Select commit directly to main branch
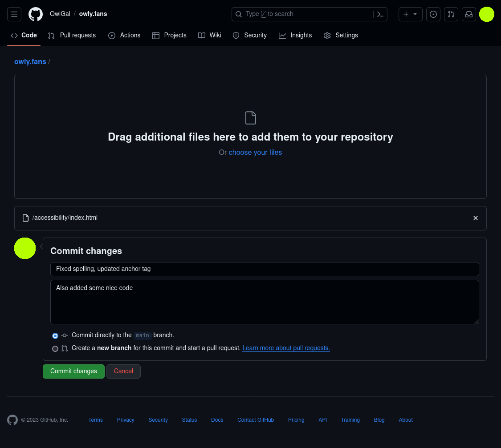 55,336
